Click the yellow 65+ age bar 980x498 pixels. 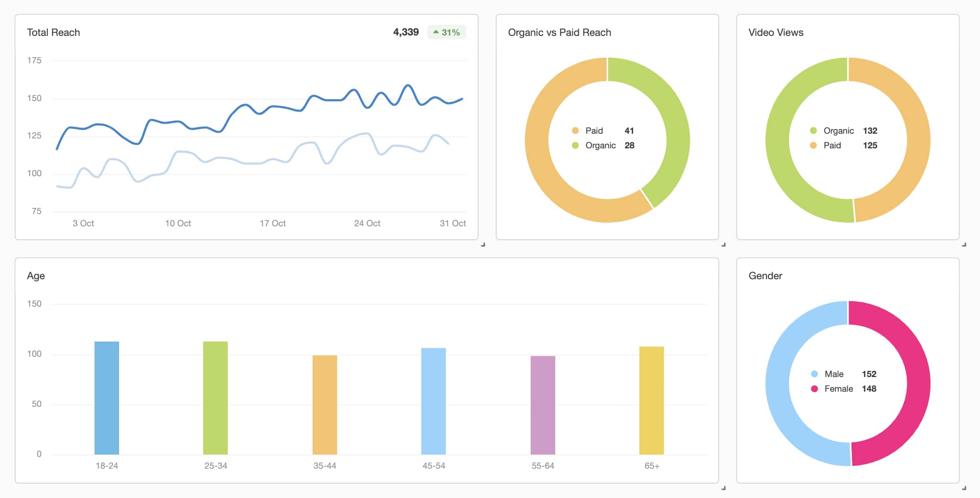(x=652, y=401)
